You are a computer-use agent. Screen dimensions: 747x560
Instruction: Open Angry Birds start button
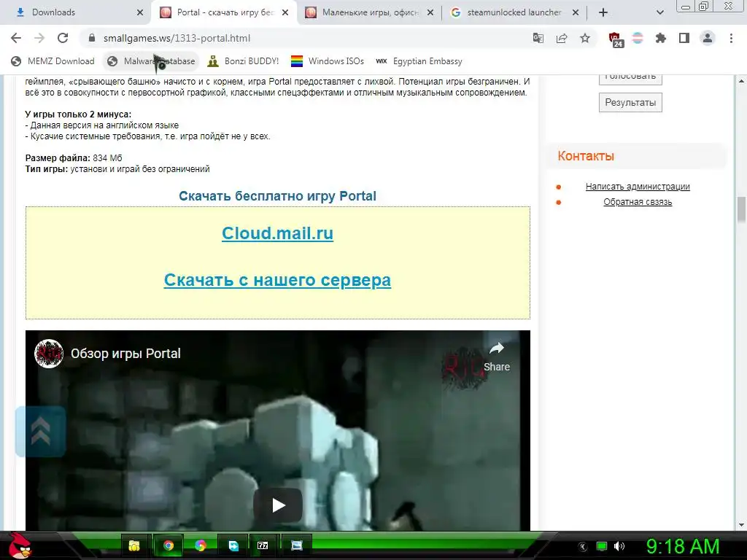tap(20, 545)
